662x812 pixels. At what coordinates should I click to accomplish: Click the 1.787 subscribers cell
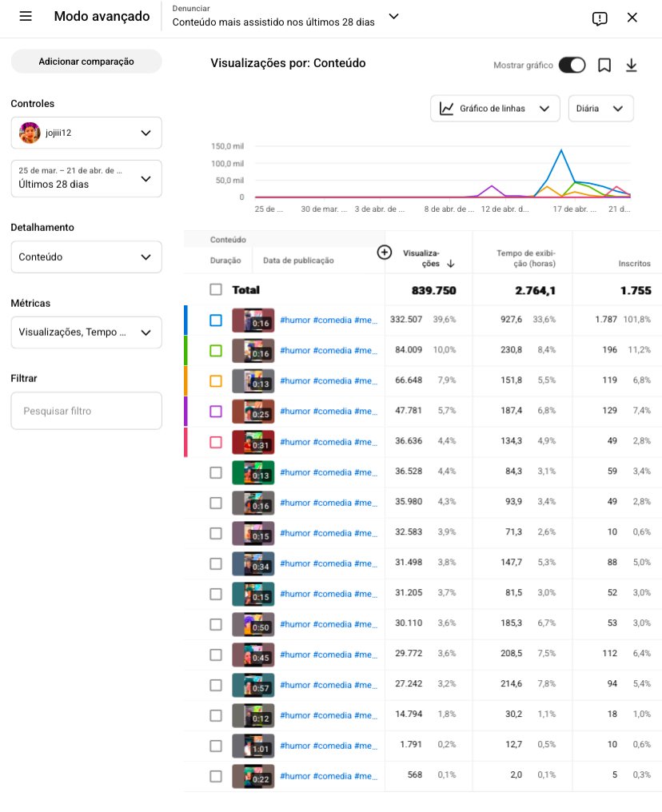click(x=605, y=320)
